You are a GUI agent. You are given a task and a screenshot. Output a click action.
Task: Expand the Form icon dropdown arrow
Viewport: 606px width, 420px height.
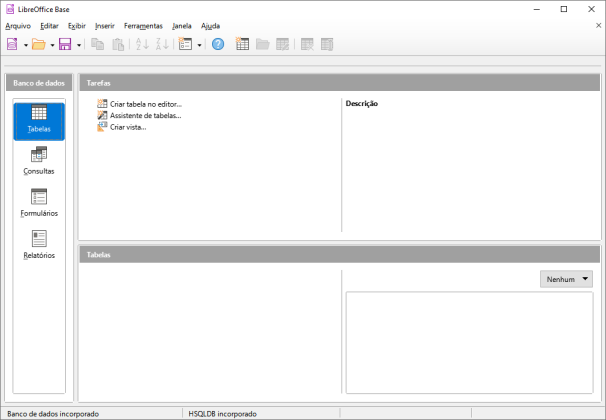coord(199,45)
